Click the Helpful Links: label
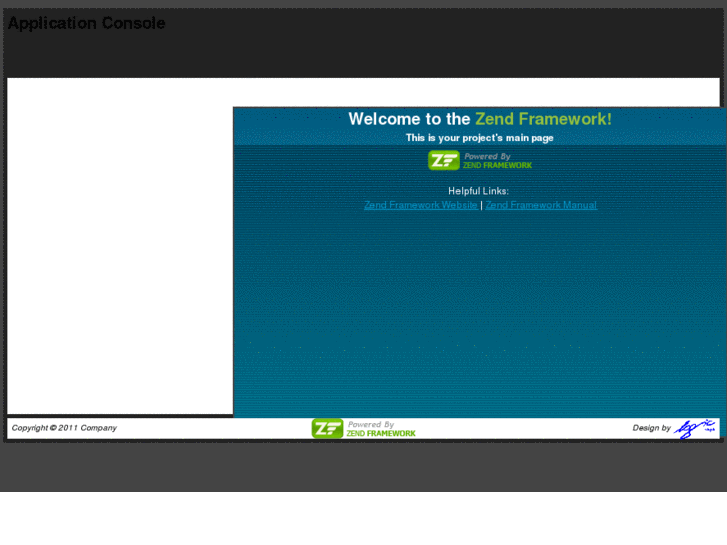 (x=478, y=191)
